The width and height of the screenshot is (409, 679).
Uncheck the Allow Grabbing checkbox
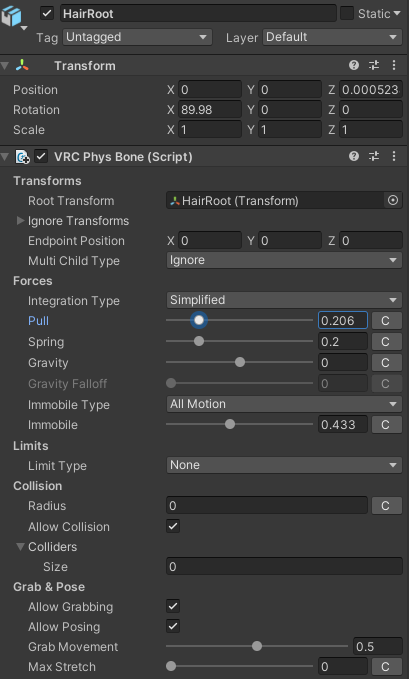(x=173, y=606)
